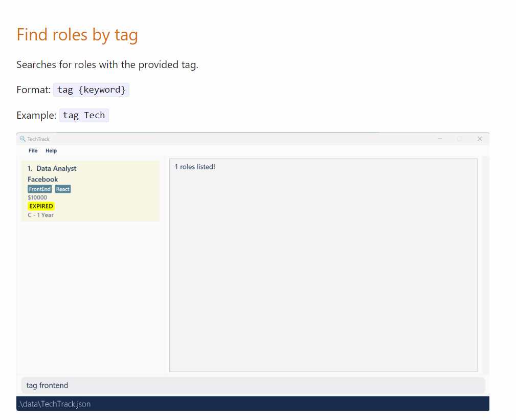Screen dimensions: 516x420
Task: Click the TechTrack magnifier app icon
Action: [x=23, y=139]
